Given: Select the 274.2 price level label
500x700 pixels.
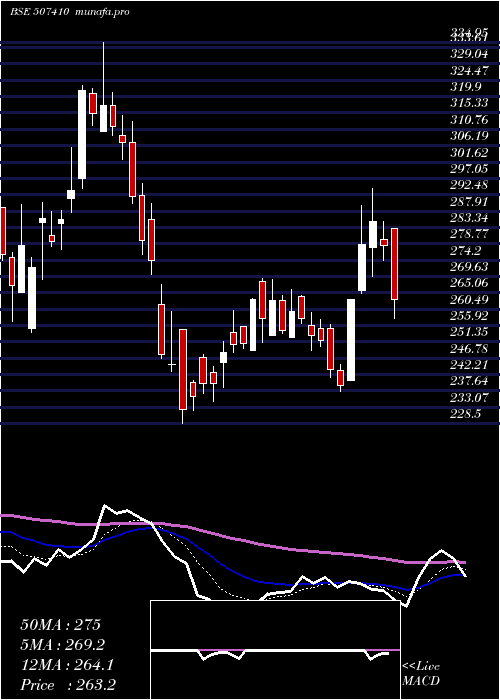Looking at the screenshot, I should click(465, 250).
